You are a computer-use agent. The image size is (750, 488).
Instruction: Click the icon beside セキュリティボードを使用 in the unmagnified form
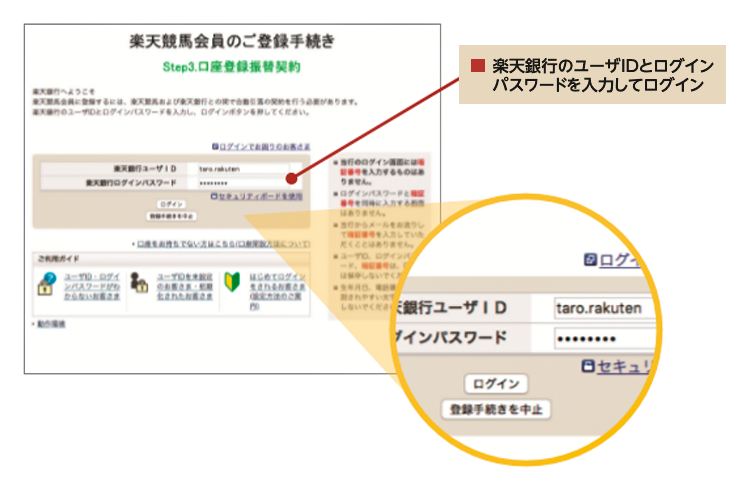pyautogui.click(x=214, y=196)
